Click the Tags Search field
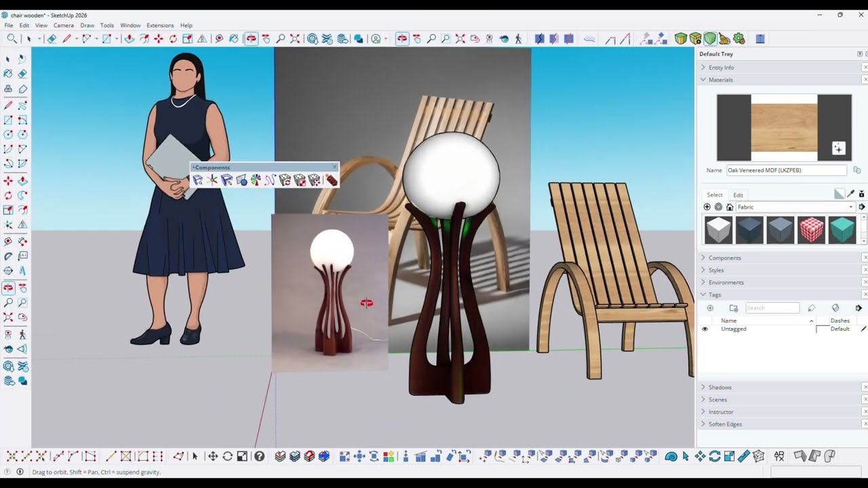 click(772, 308)
